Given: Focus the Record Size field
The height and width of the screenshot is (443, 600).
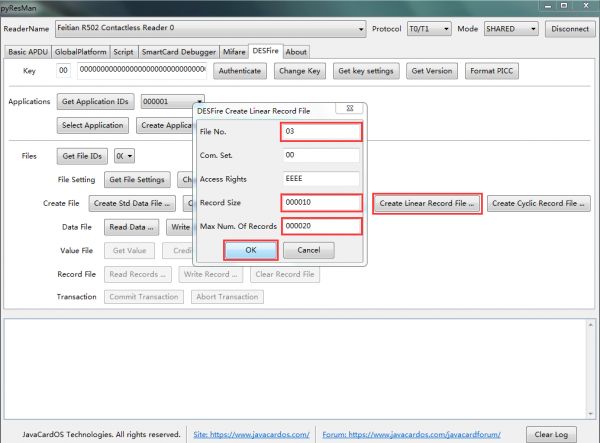Looking at the screenshot, I should click(x=321, y=203).
